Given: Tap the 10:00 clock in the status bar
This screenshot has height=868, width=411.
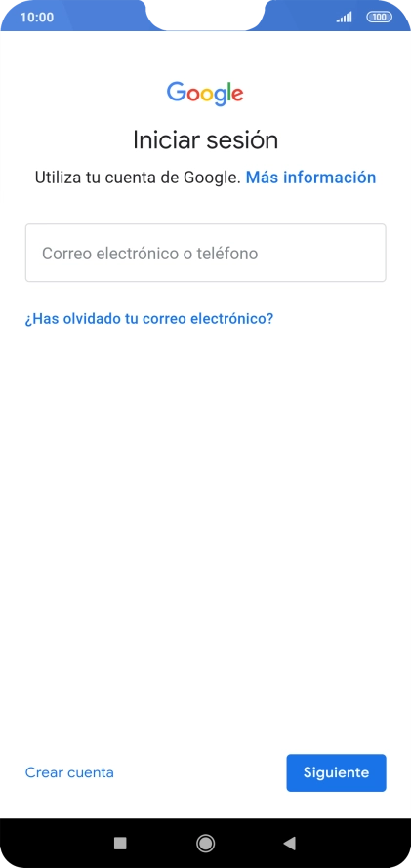Looking at the screenshot, I should 36,18.
